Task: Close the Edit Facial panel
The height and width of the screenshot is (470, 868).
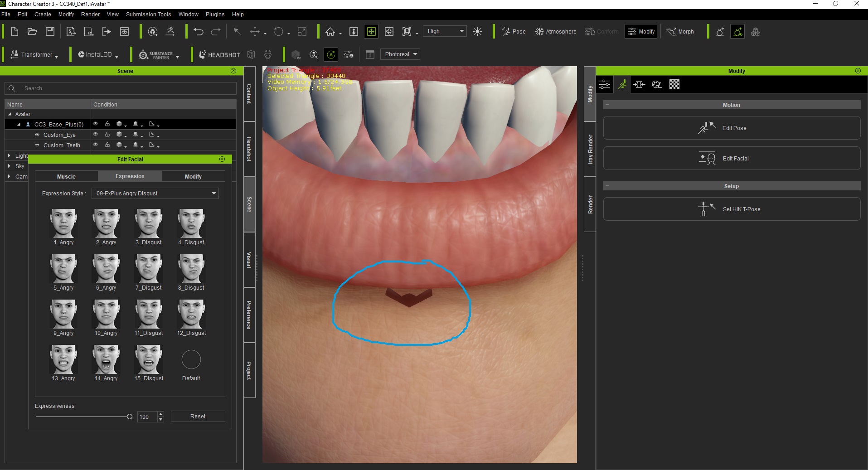Action: point(222,159)
